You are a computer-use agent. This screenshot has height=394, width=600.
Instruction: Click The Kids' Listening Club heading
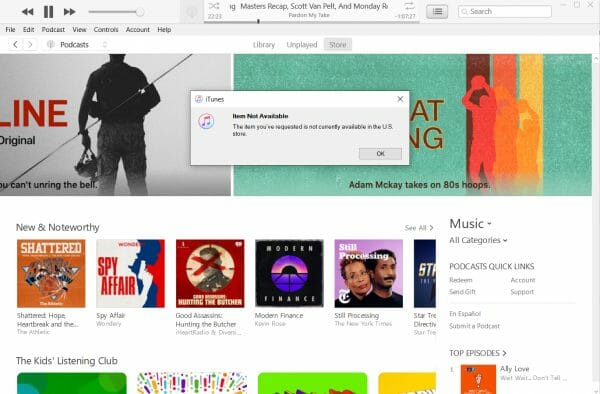[x=67, y=361]
